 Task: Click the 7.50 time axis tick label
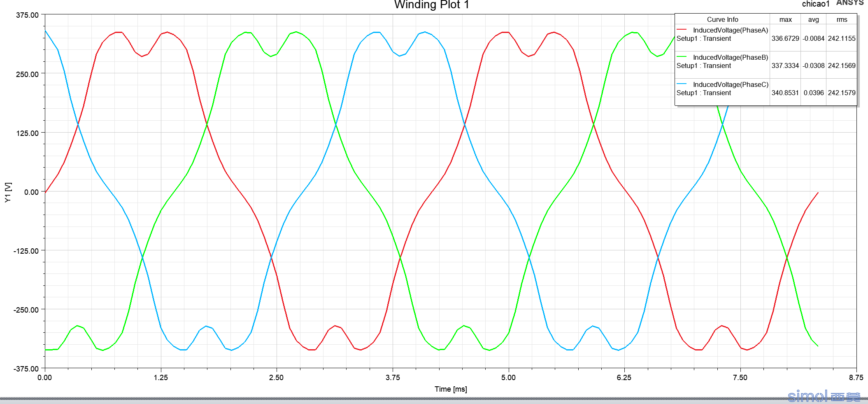pos(740,378)
